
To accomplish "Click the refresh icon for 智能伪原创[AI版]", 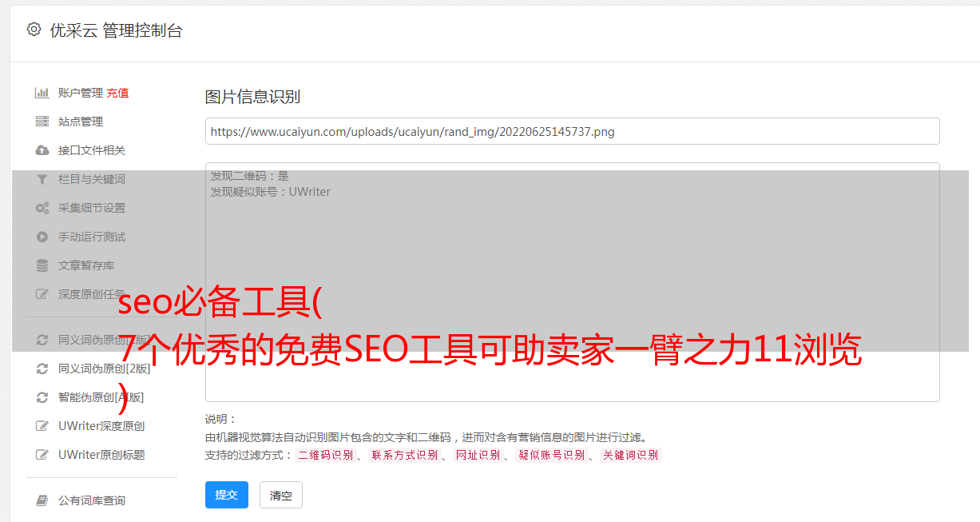I will tap(42, 397).
